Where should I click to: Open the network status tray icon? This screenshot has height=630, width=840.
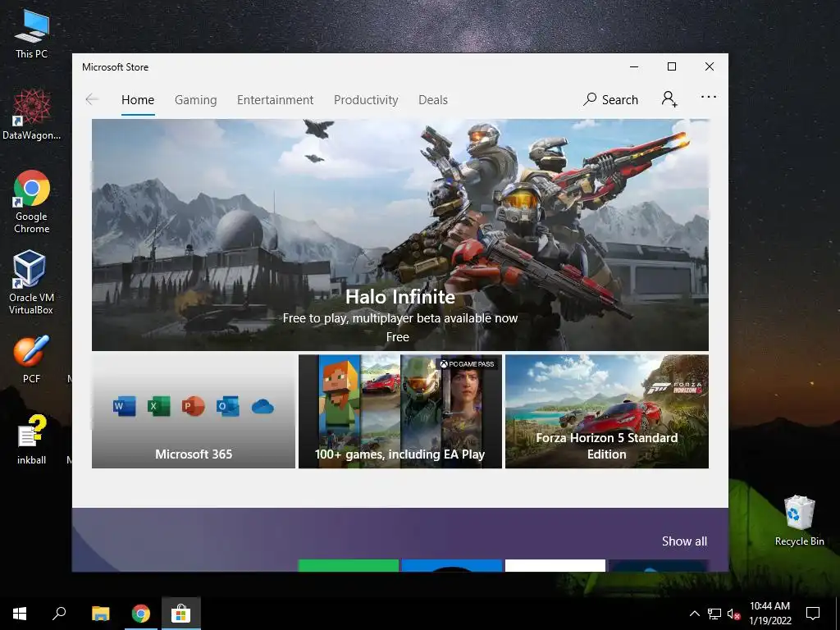pos(714,614)
